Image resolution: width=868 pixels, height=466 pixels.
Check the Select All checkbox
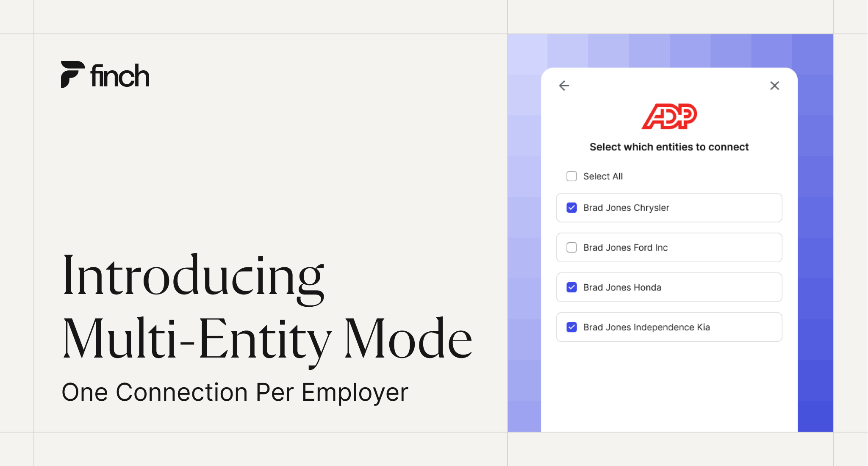click(571, 176)
